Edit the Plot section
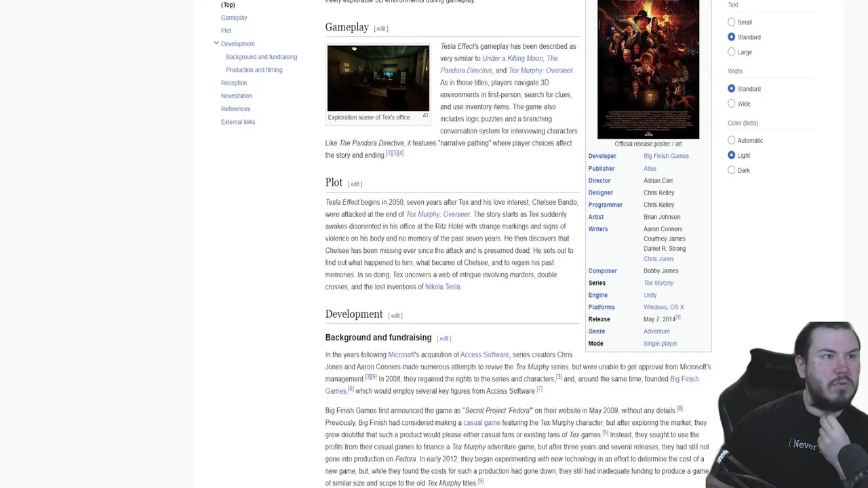Screen dimensions: 868x488 (x=355, y=184)
